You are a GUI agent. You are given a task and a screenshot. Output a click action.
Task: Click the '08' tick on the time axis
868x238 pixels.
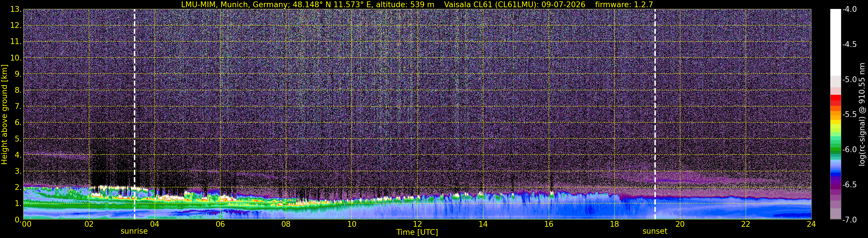tap(286, 224)
